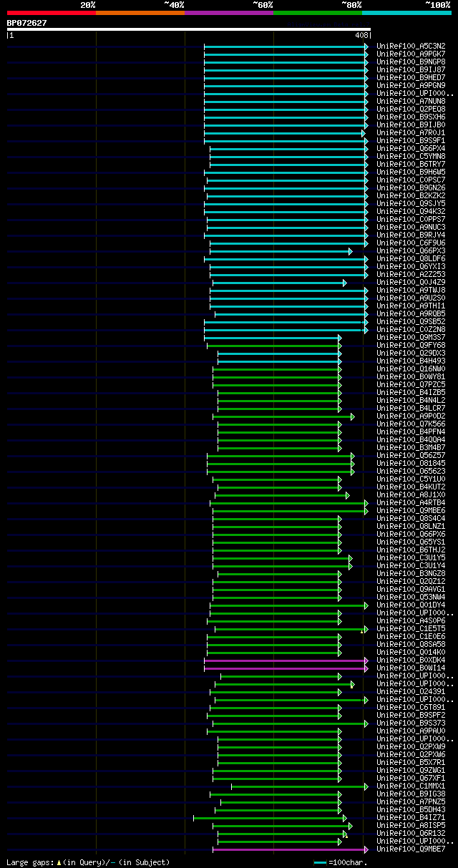
Task: Click the cyan alignment bar for A5C3N2
Action: pos(286,47)
